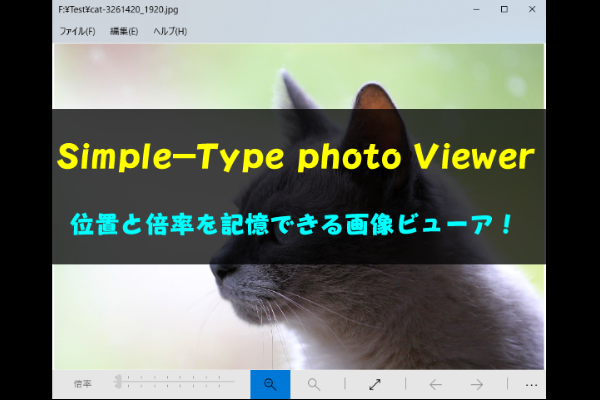Go to next image with right arrow
The image size is (600, 400).
[477, 384]
